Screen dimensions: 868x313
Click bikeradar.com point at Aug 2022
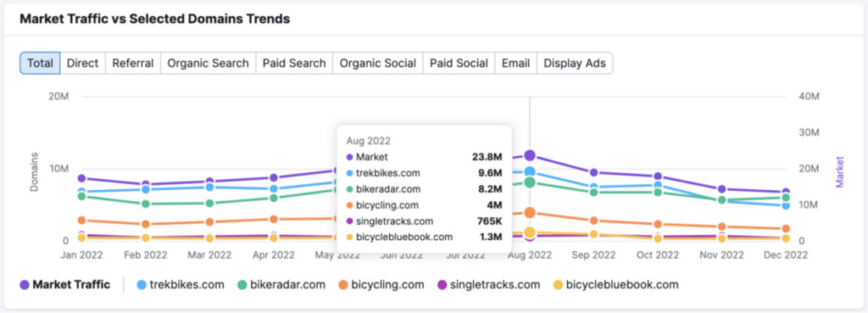coord(530,182)
